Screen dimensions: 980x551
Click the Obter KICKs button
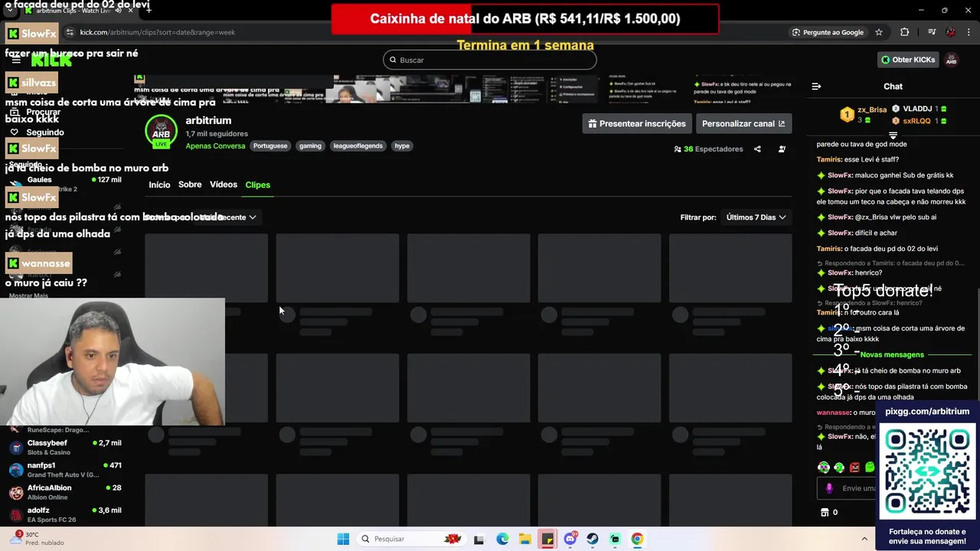[x=907, y=60]
